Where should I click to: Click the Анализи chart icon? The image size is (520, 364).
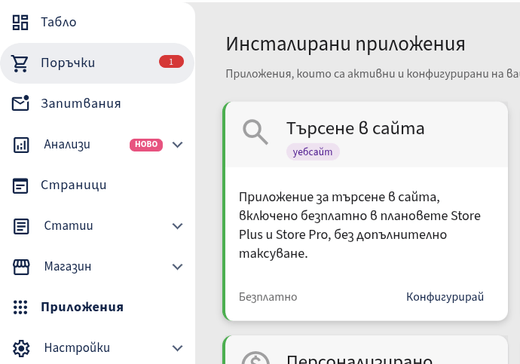pyautogui.click(x=21, y=145)
